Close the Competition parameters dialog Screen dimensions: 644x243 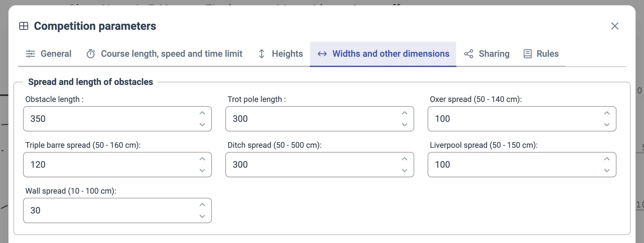pyautogui.click(x=615, y=26)
